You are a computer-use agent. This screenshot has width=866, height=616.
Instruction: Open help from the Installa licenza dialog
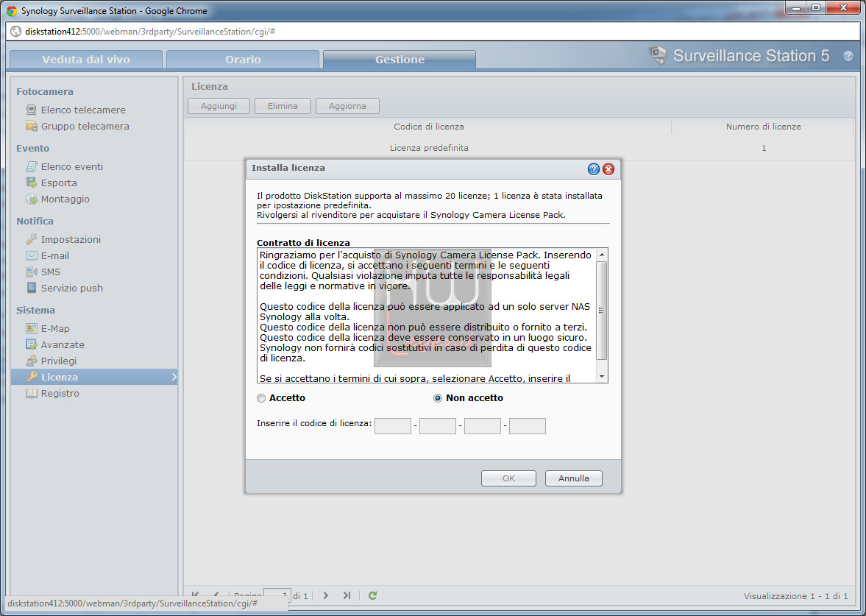click(594, 169)
